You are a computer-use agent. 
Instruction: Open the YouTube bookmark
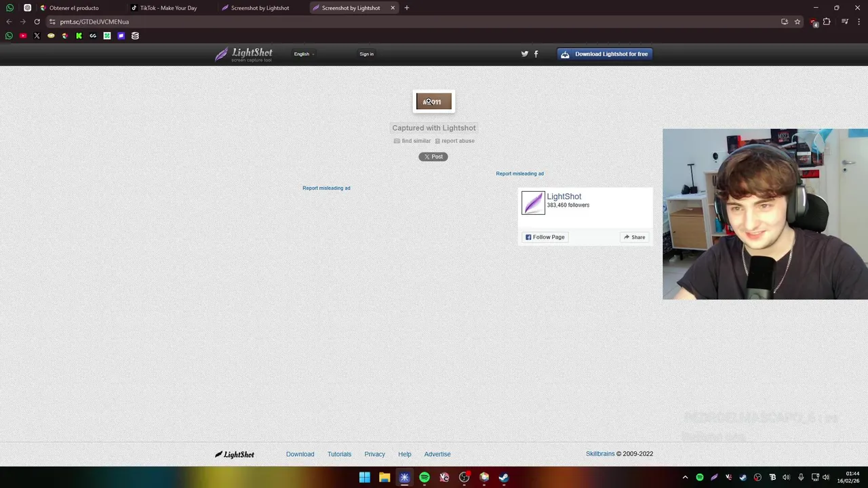coord(23,36)
